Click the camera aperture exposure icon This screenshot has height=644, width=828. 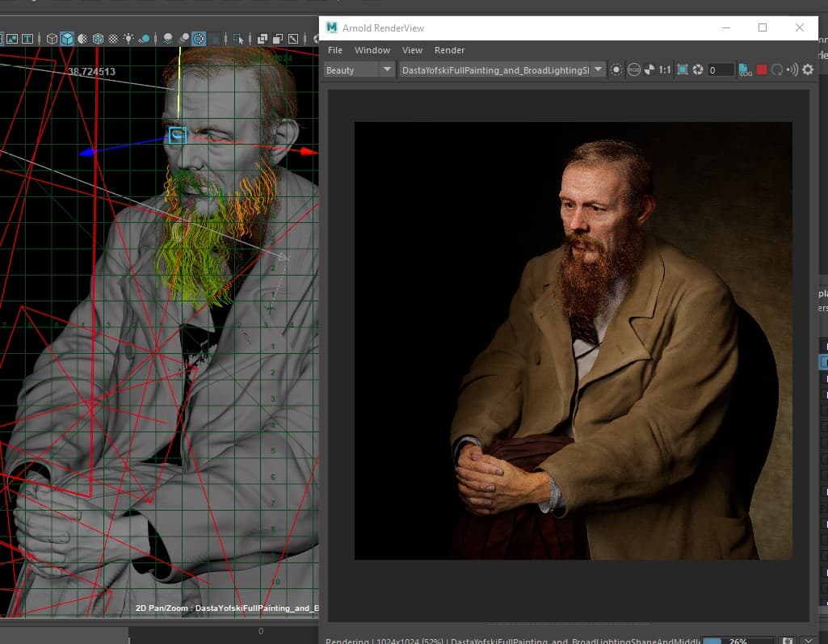point(698,69)
